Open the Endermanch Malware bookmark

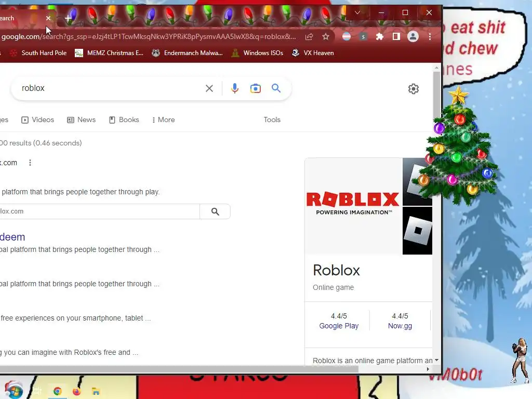187,53
